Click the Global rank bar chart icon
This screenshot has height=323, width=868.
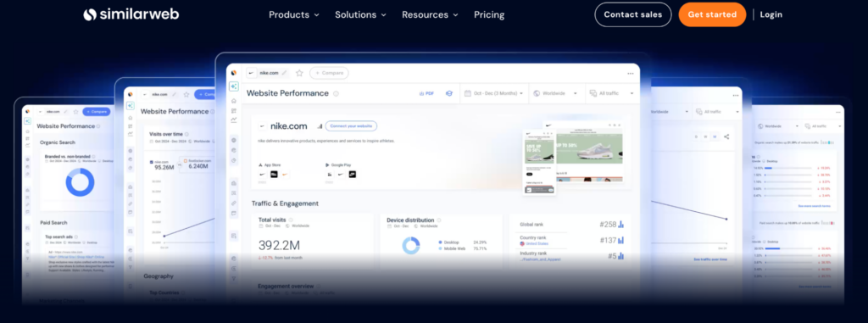coord(620,225)
